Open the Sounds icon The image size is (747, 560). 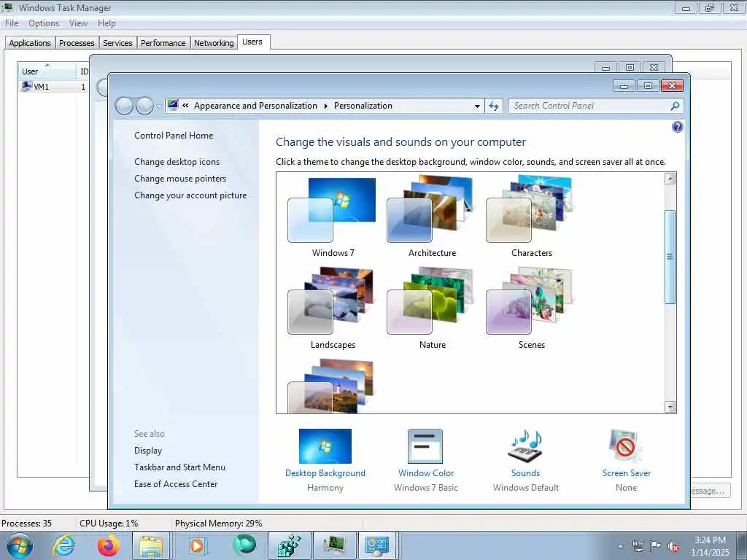525,446
